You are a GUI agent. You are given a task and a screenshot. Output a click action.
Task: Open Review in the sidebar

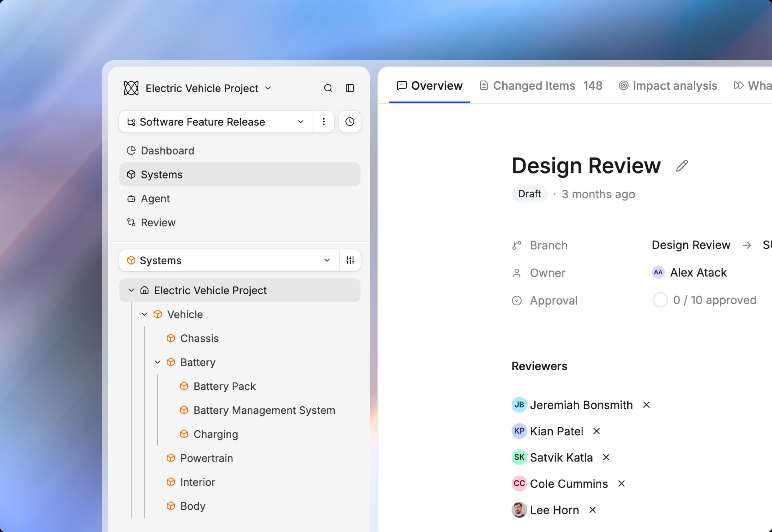tap(240, 223)
